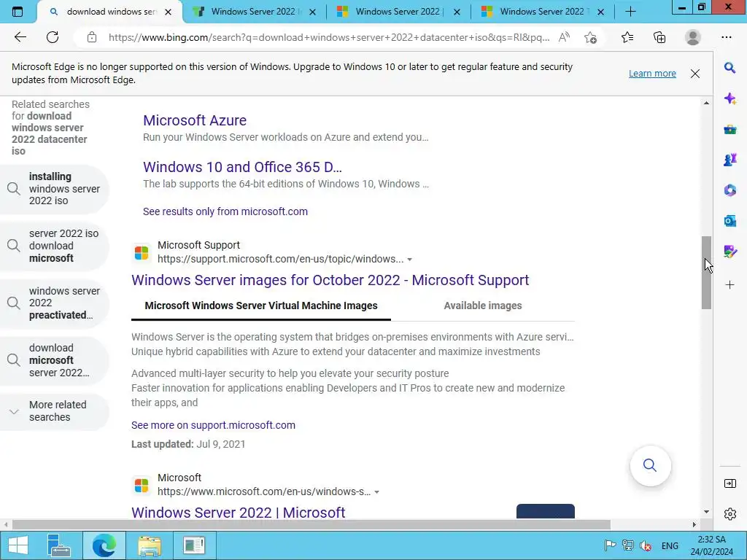Open Outlook in the sidebar
Image resolution: width=747 pixels, height=560 pixels.
tap(729, 221)
